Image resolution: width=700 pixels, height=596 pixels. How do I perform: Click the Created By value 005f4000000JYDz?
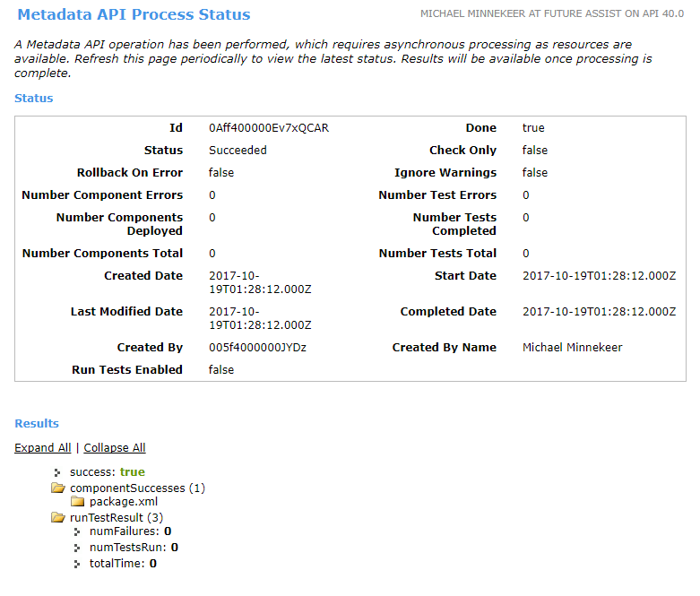point(257,348)
